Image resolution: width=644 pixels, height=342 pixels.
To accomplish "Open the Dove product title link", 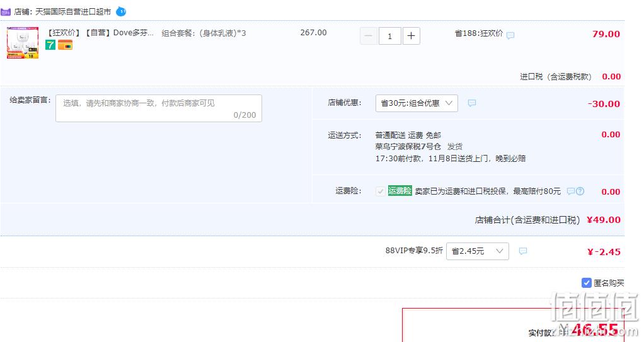I will [101, 33].
